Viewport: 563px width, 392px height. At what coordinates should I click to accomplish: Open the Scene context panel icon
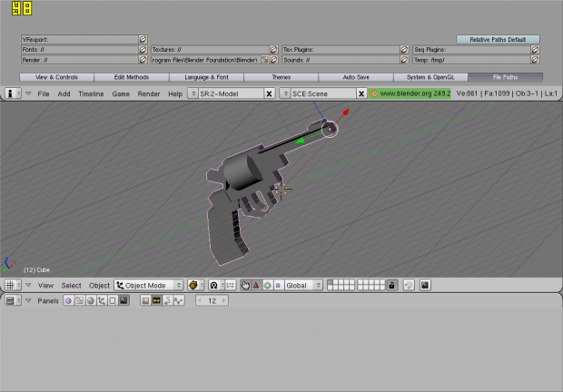(123, 300)
